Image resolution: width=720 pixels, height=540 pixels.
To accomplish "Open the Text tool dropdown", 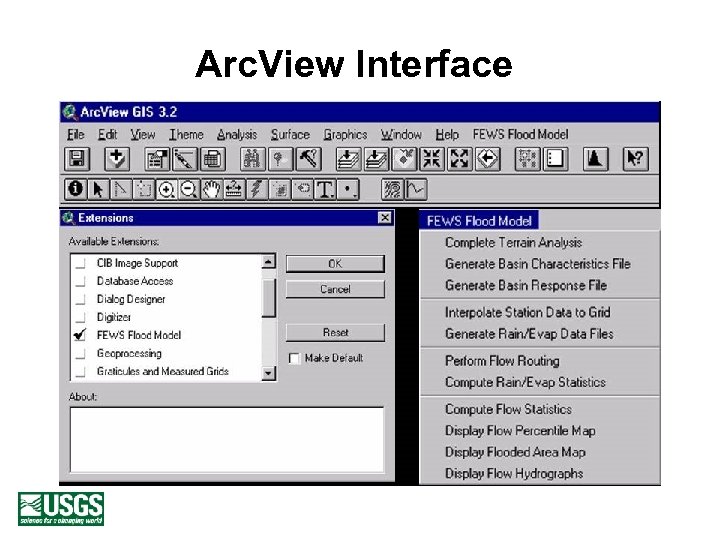I will click(325, 189).
